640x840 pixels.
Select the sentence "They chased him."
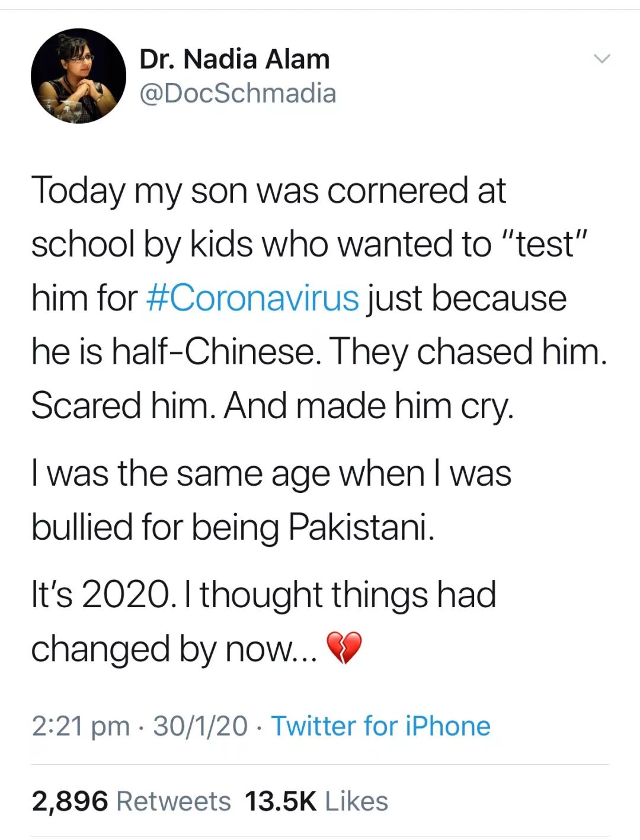[x=468, y=351]
